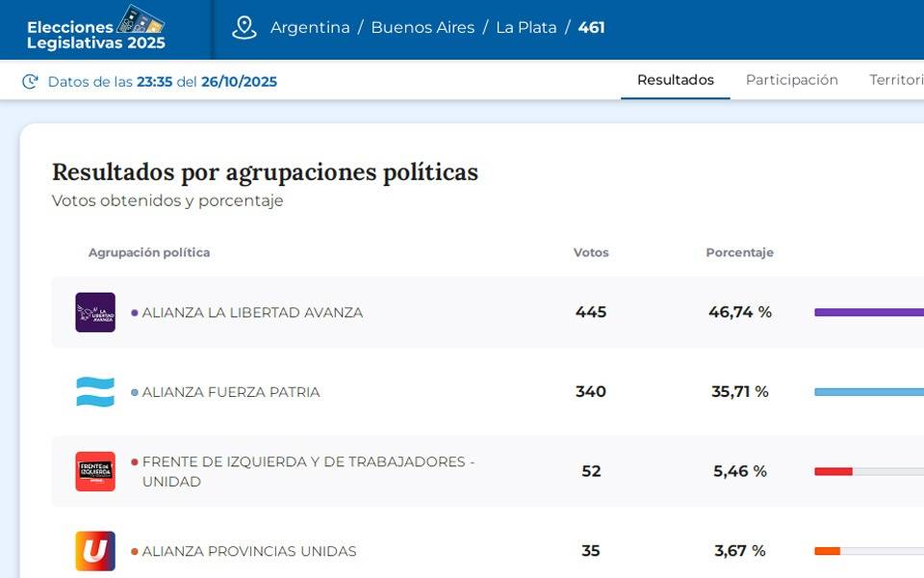The height and width of the screenshot is (578, 924).
Task: Navigate to Buenos Aires breadcrumb level
Action: 423,28
